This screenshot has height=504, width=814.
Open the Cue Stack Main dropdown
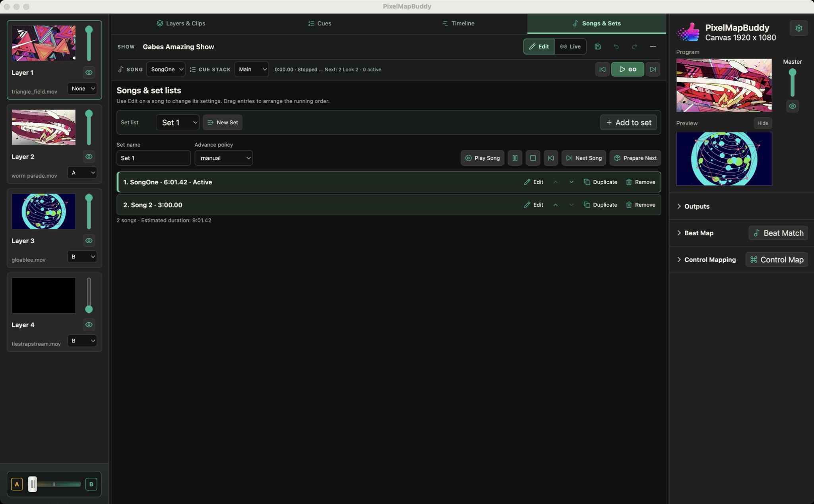252,69
